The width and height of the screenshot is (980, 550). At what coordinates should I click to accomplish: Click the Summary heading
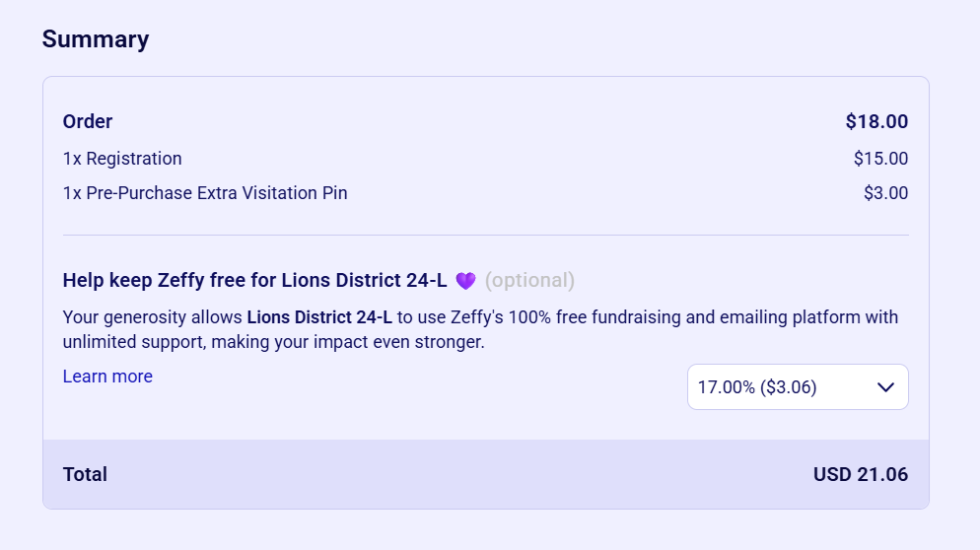point(96,39)
